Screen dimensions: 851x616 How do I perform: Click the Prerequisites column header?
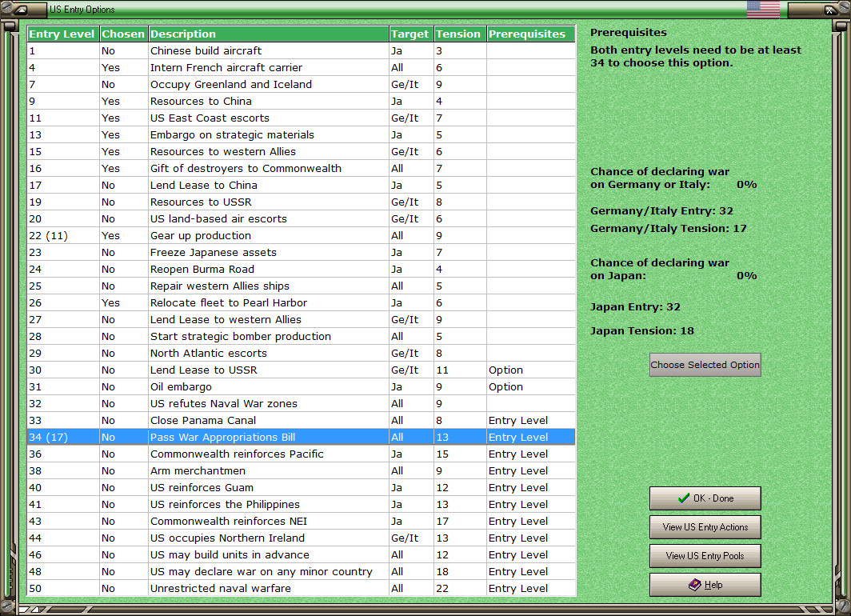tap(531, 34)
